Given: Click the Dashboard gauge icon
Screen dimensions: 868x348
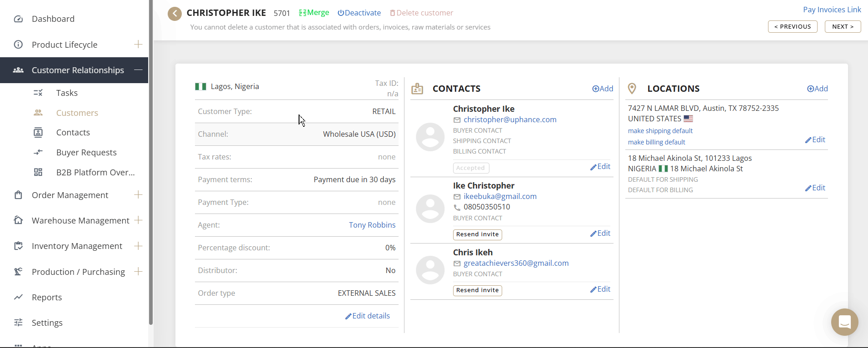Looking at the screenshot, I should [x=18, y=19].
